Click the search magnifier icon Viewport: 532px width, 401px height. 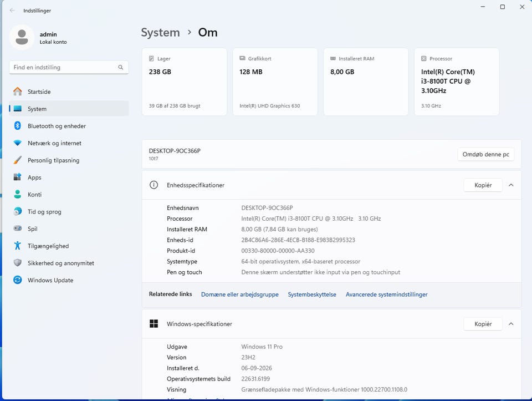[x=120, y=67]
